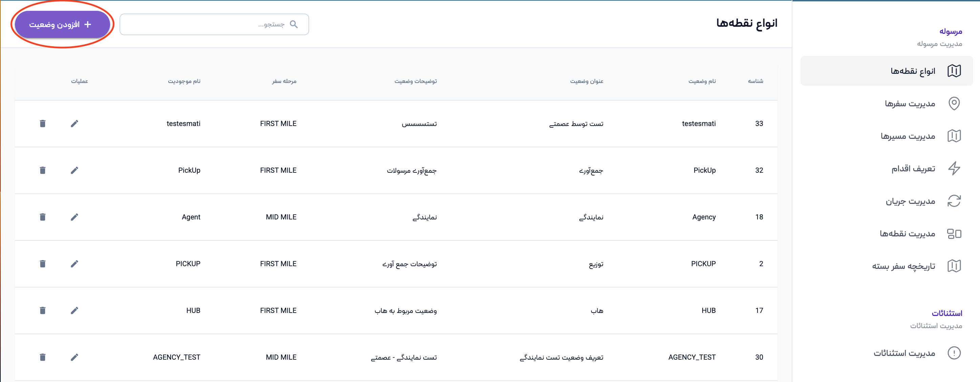The height and width of the screenshot is (382, 980).
Task: Click the شناسه column header
Action: tap(755, 81)
